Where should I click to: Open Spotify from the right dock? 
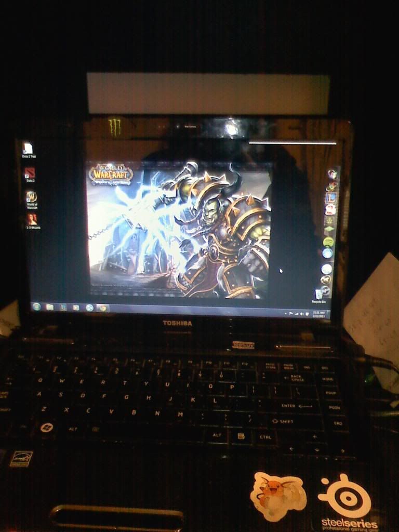coord(328,242)
